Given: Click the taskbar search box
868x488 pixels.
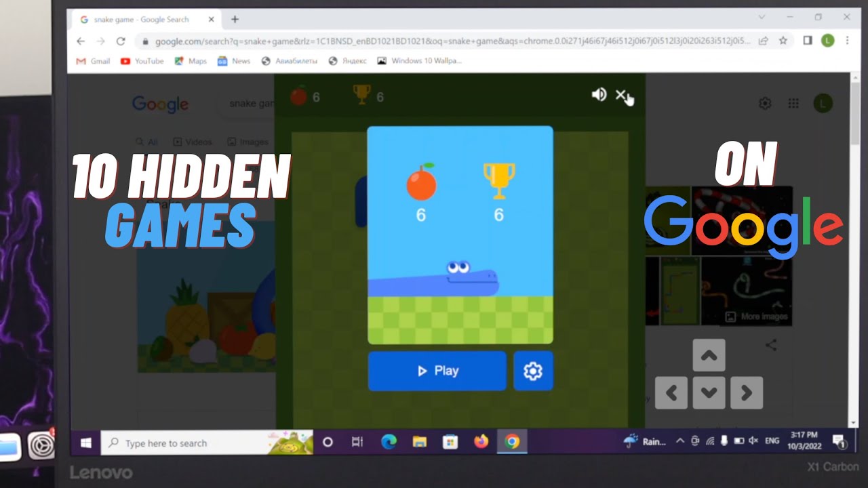Looking at the screenshot, I should tap(207, 443).
